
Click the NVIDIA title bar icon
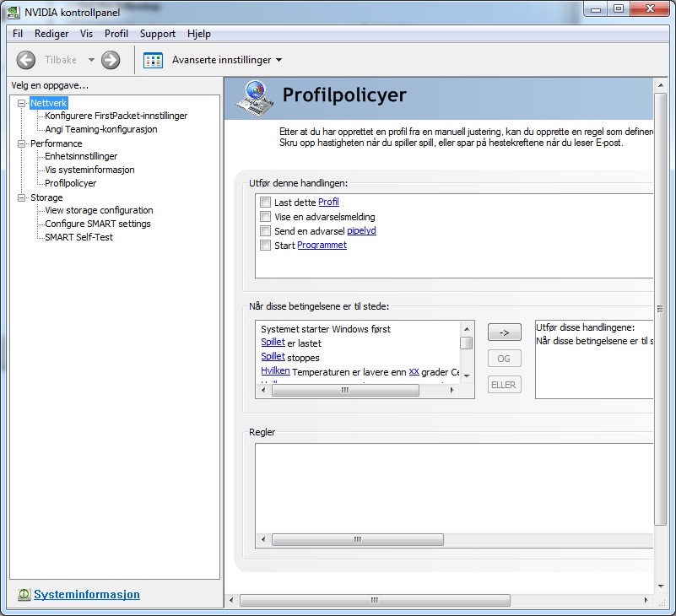[14, 13]
